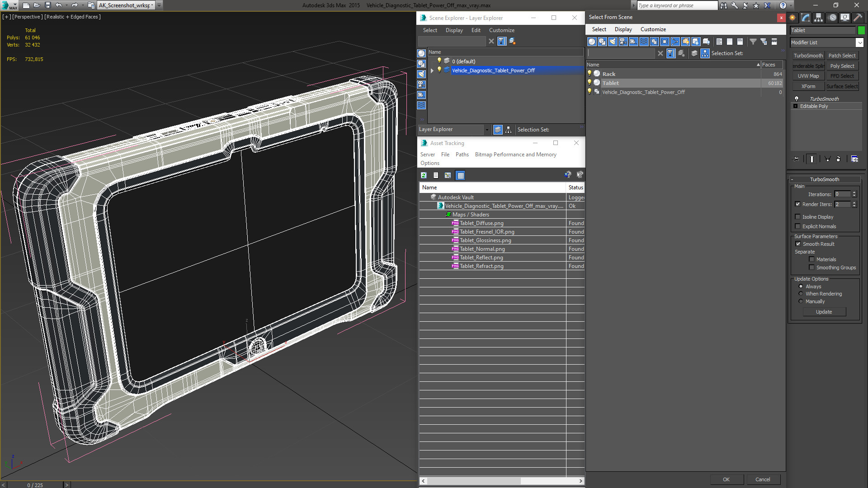Enable the Explicit Normals checkbox
868x488 pixels.
point(797,226)
